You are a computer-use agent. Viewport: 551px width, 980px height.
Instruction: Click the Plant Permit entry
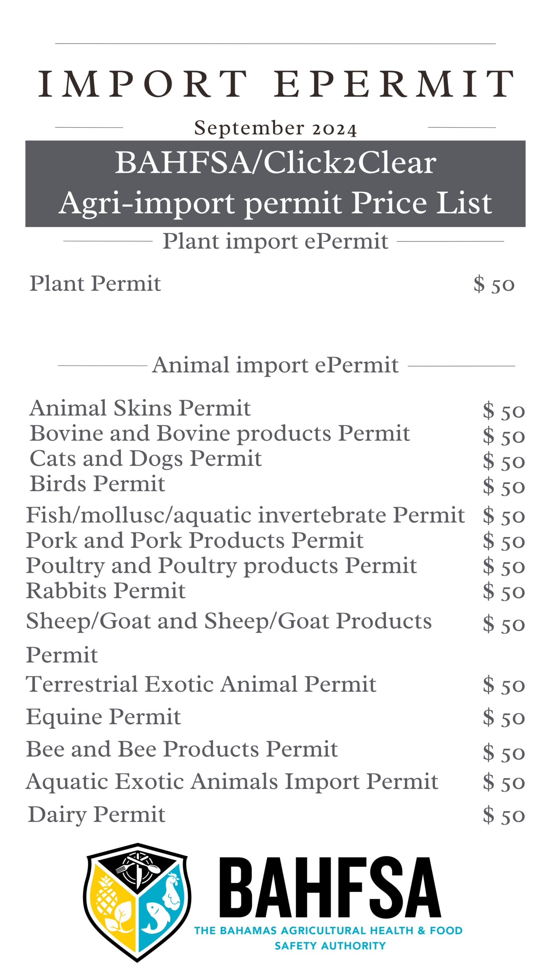(95, 284)
